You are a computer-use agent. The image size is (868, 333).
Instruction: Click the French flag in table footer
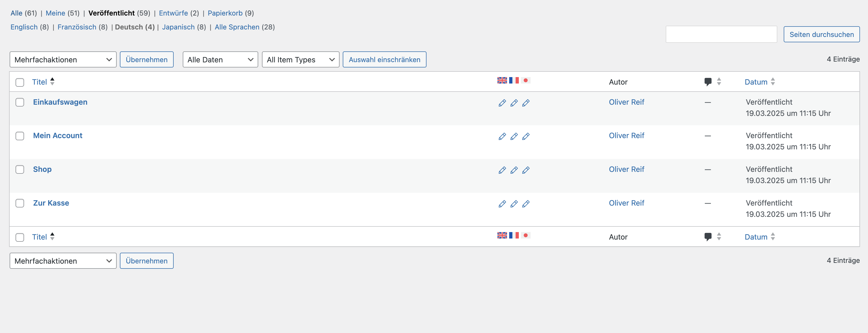click(514, 235)
